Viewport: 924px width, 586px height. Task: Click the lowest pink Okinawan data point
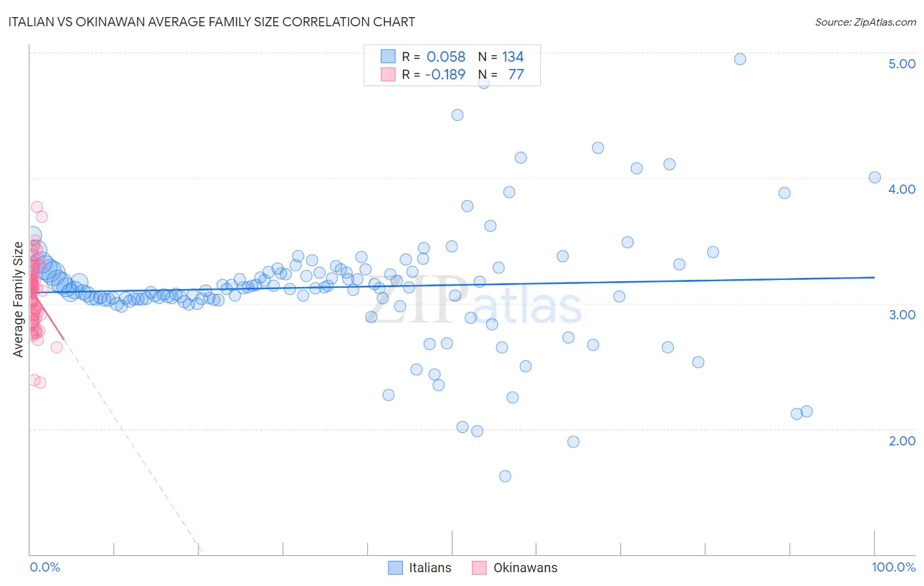tap(39, 382)
